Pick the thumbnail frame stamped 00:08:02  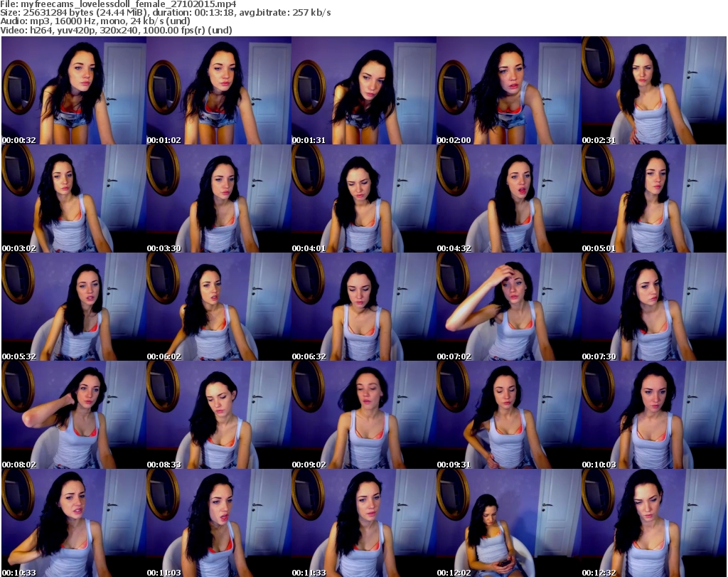pos(74,415)
